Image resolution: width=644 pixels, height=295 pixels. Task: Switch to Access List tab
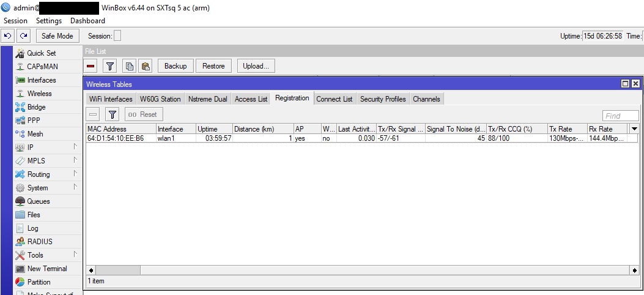[251, 99]
